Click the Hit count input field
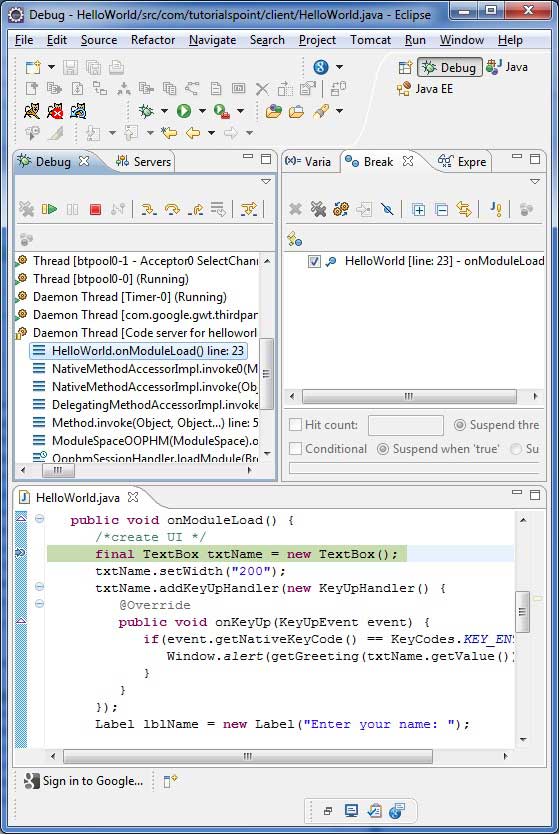 coord(406,425)
